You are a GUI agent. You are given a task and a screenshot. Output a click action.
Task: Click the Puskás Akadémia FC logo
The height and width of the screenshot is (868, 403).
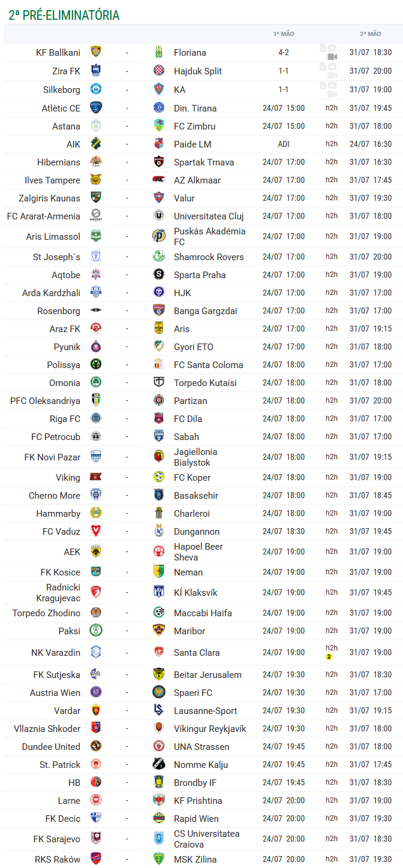(x=159, y=236)
